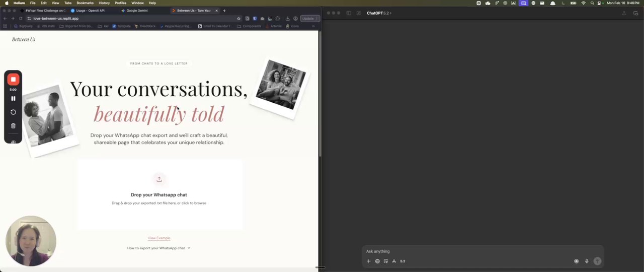
Task: Open the Helium application menu
Action: pos(19,3)
